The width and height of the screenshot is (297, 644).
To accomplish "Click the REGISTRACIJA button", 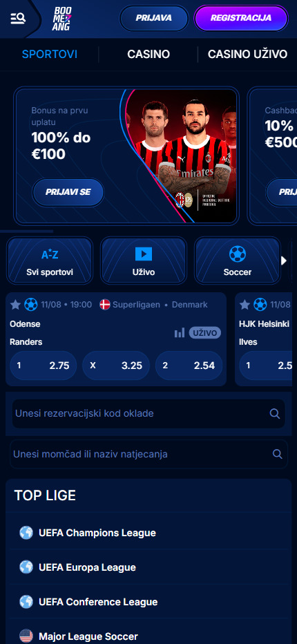I will (x=241, y=18).
